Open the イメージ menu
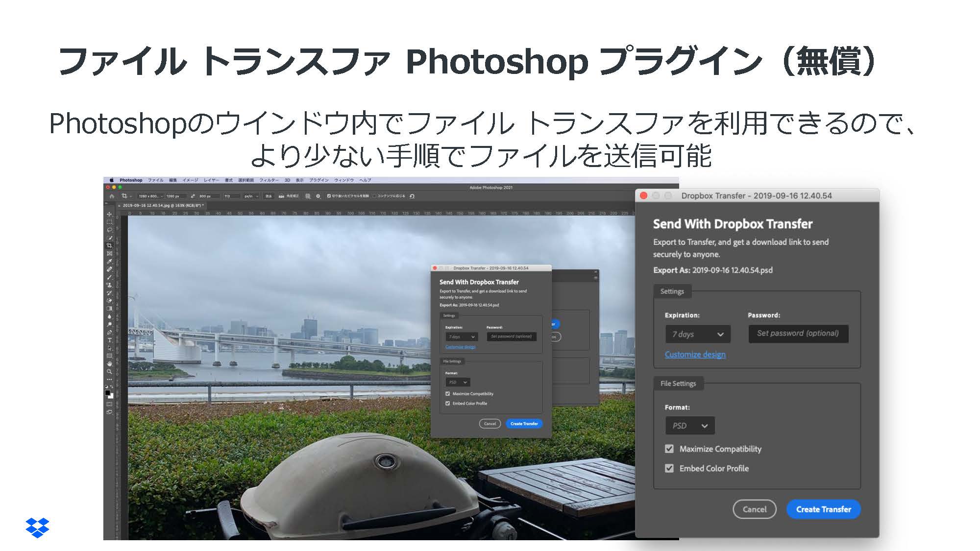The image size is (980, 551). pyautogui.click(x=190, y=180)
